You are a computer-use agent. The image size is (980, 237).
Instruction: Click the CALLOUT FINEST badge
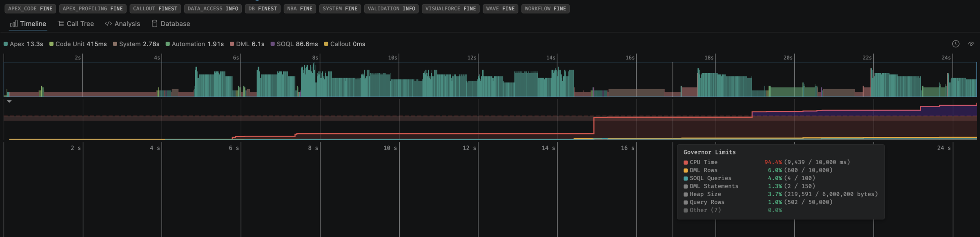155,9
